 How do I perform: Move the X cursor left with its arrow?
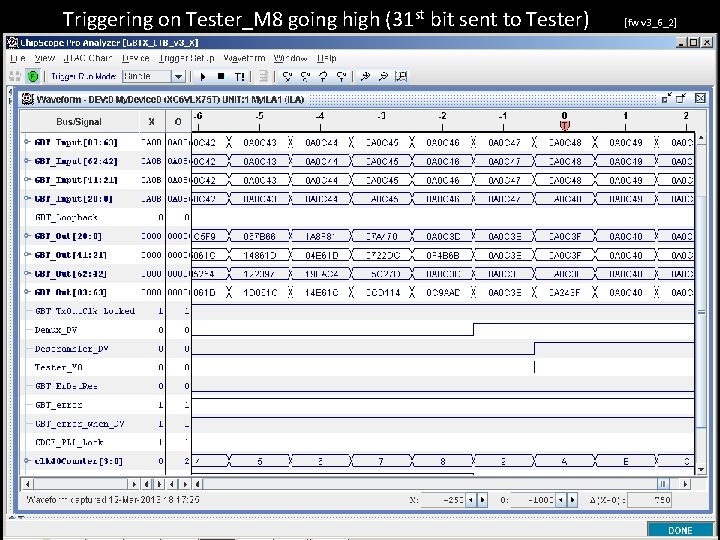tap(471, 500)
